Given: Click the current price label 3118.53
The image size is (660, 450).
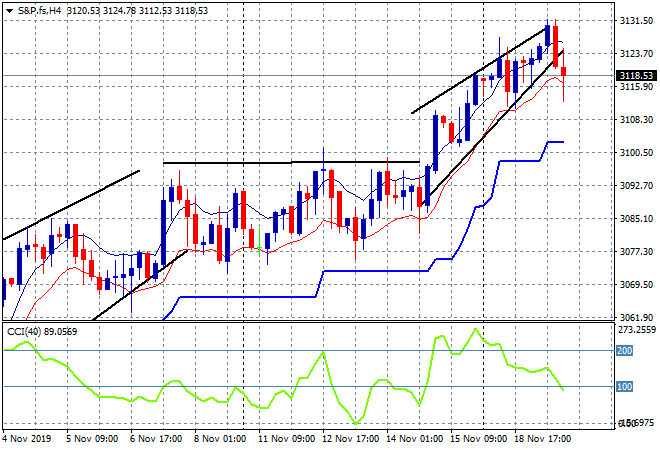Looking at the screenshot, I should click(x=636, y=76).
